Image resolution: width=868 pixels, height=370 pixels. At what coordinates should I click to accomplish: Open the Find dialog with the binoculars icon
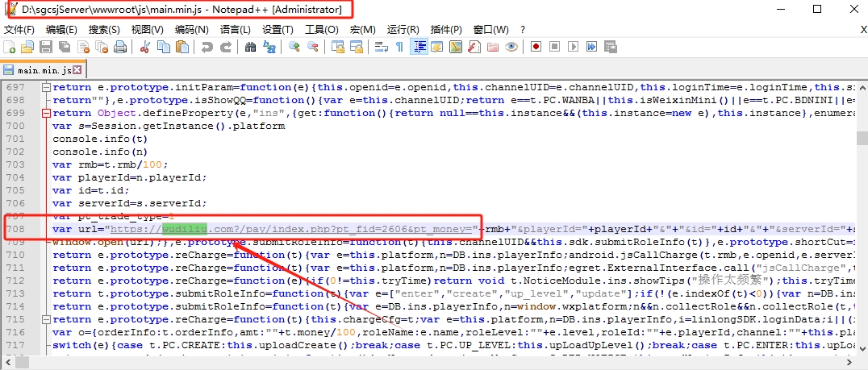coord(251,47)
